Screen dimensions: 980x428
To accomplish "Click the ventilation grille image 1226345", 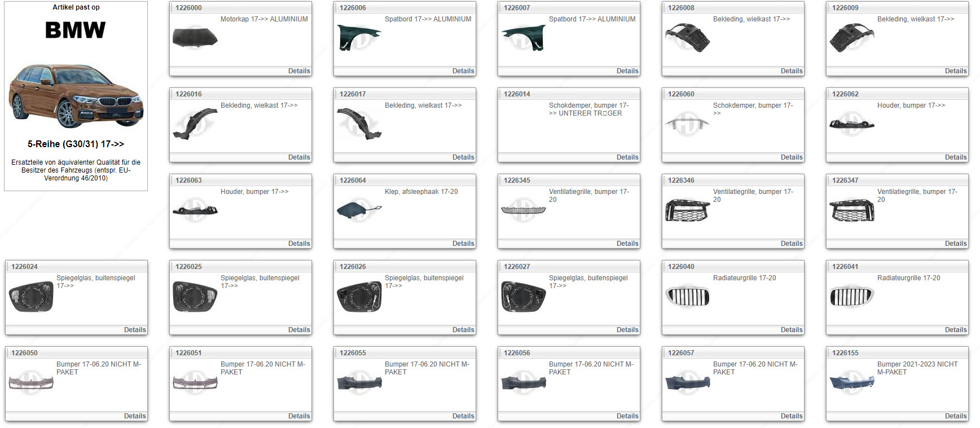I will coord(524,210).
